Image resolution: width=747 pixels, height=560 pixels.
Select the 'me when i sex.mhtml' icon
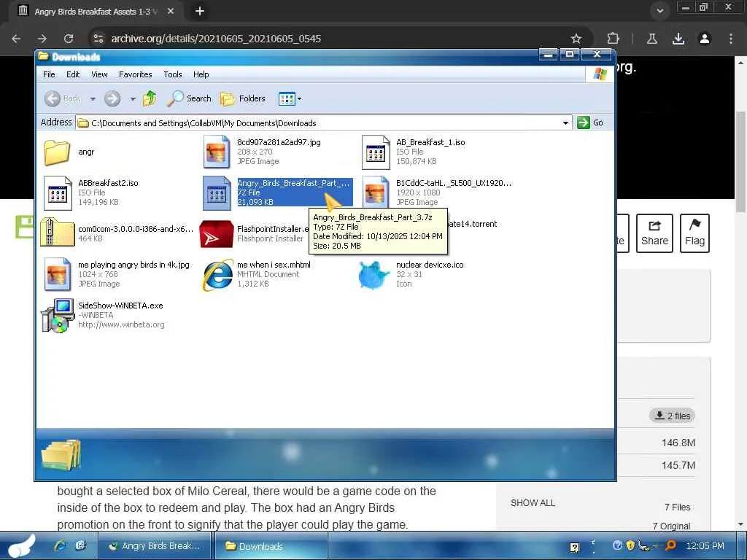217,275
